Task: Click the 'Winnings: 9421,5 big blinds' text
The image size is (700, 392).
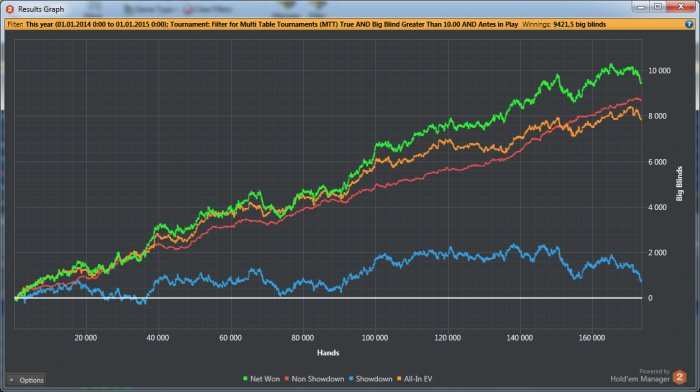Action: [564, 25]
